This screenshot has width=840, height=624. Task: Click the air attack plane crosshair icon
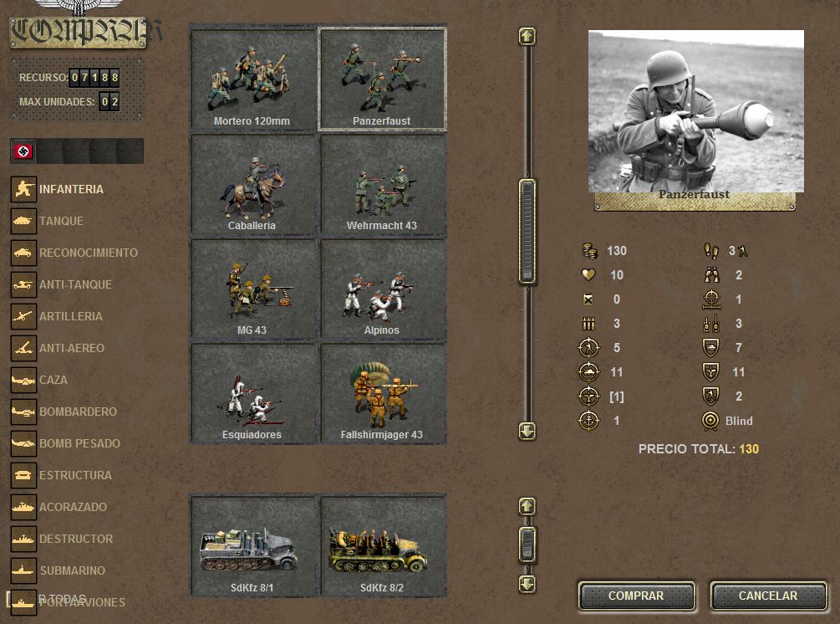588,396
